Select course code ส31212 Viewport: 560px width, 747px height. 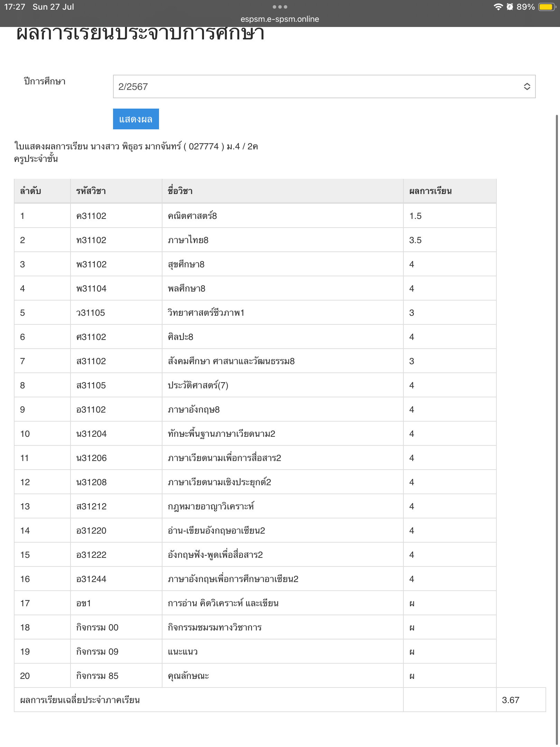91,506
